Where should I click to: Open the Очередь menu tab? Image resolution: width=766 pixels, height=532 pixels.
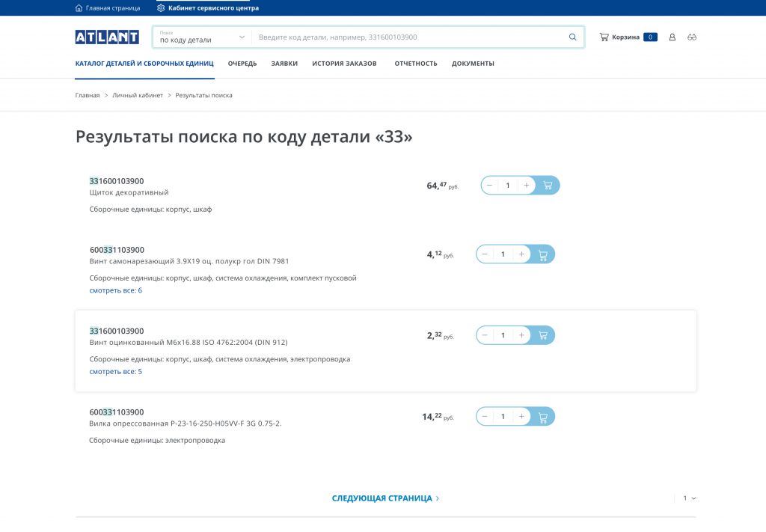[x=242, y=64]
